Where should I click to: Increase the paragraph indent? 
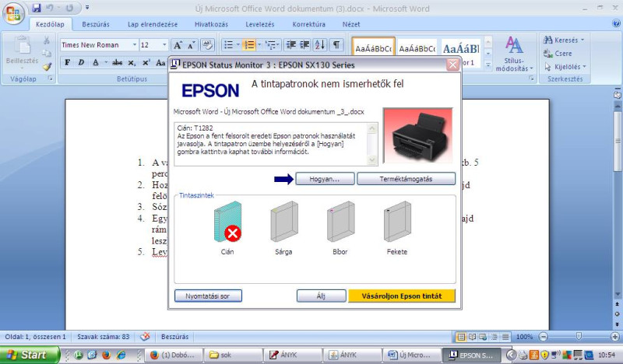click(x=305, y=45)
